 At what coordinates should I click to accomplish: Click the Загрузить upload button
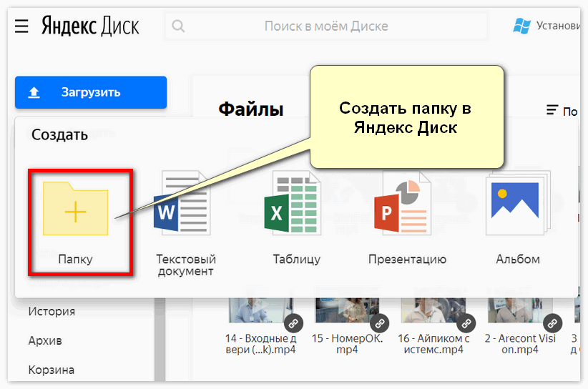pos(91,92)
